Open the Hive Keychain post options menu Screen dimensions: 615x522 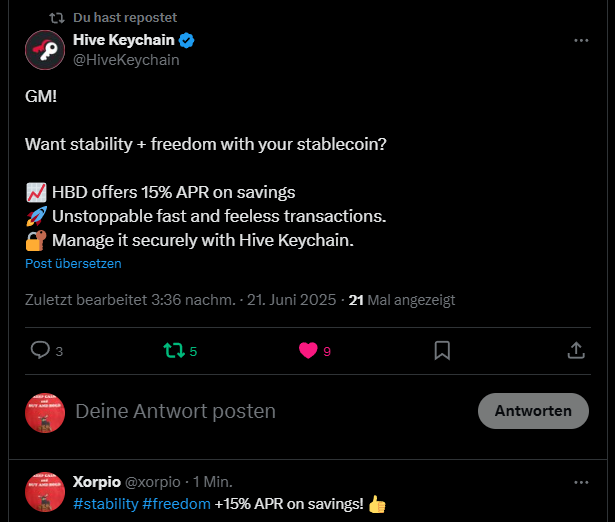(x=581, y=40)
